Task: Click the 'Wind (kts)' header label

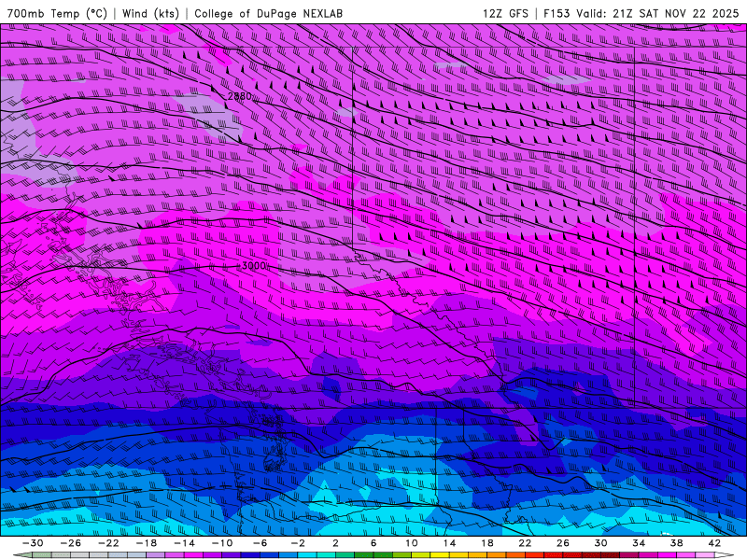Action: (151, 13)
